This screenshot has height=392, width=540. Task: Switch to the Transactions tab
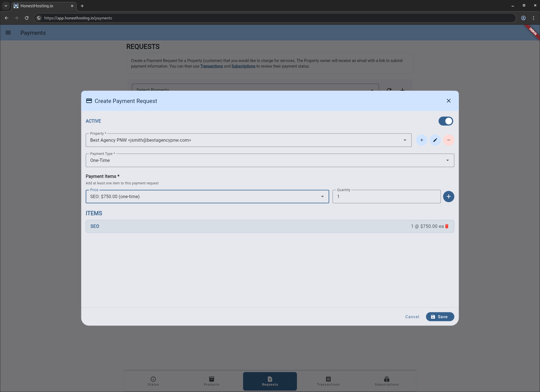[328, 381]
